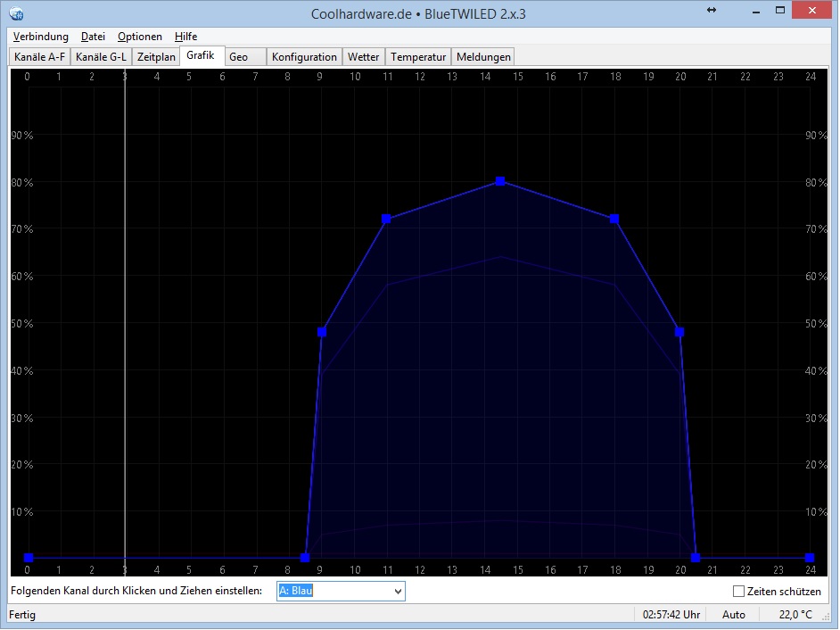The image size is (840, 630).
Task: Select the curve point at 11 o'clock
Action: 387,219
